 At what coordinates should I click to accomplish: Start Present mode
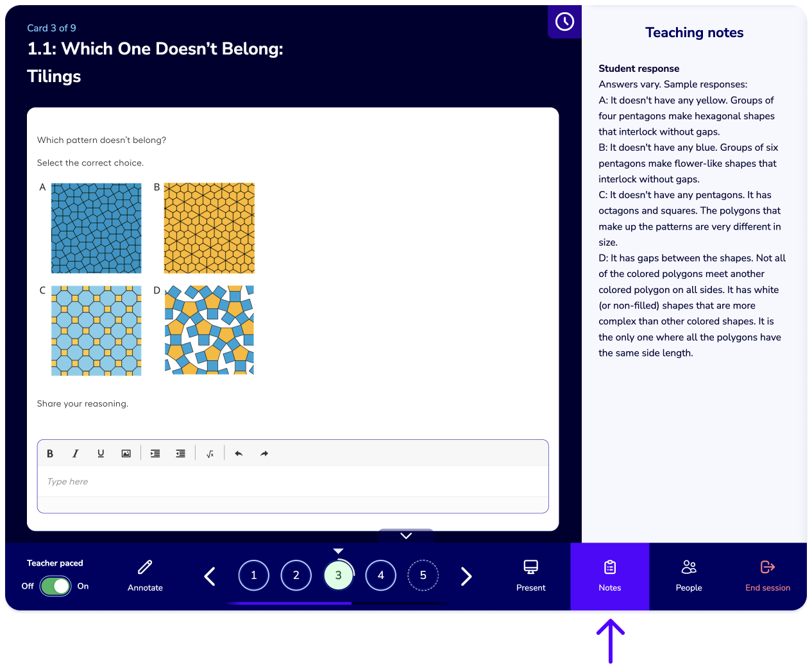click(531, 576)
